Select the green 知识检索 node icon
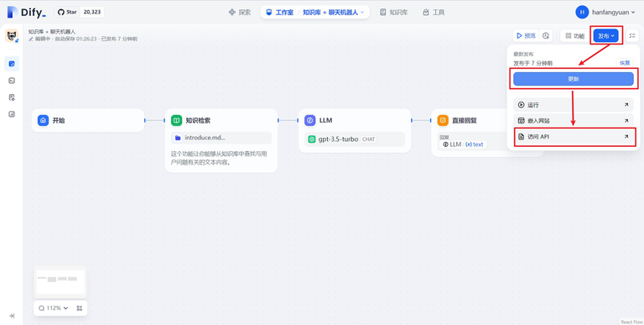The width and height of the screenshot is (644, 325). (x=176, y=121)
